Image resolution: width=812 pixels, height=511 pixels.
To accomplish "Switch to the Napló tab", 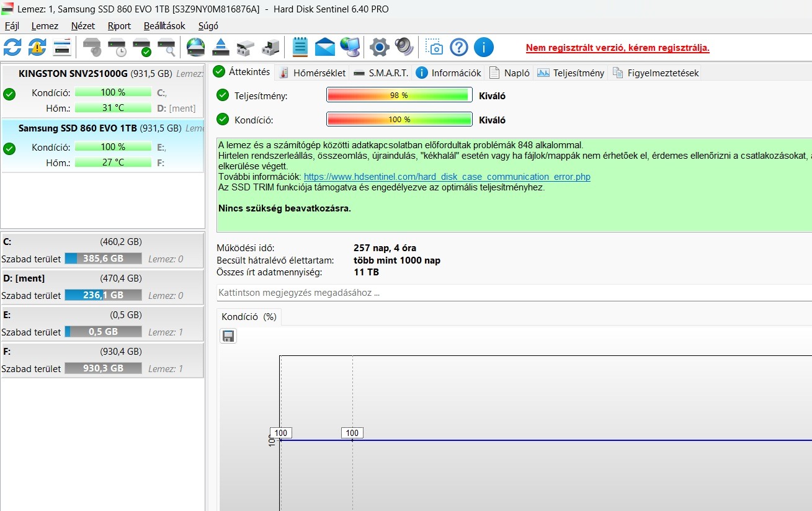I will (x=510, y=73).
